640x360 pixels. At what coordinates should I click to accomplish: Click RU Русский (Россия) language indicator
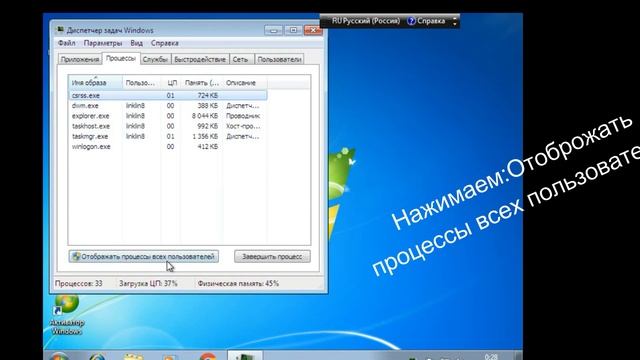(366, 20)
